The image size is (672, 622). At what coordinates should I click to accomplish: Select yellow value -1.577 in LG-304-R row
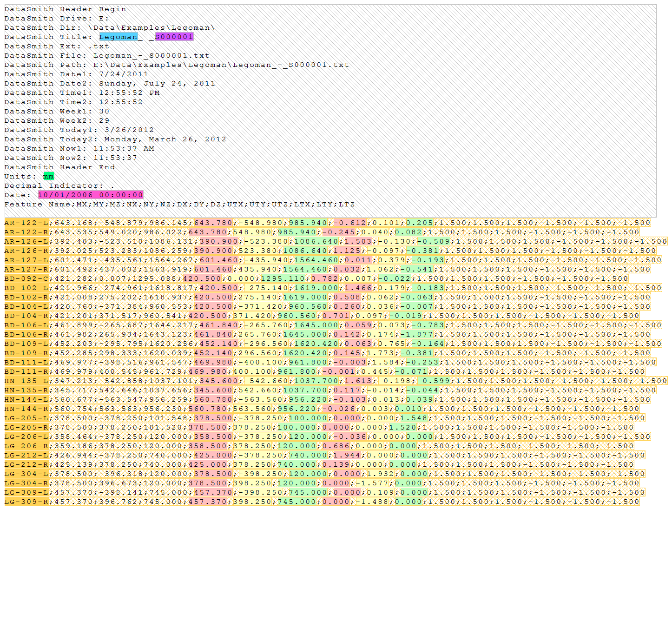coord(372,483)
